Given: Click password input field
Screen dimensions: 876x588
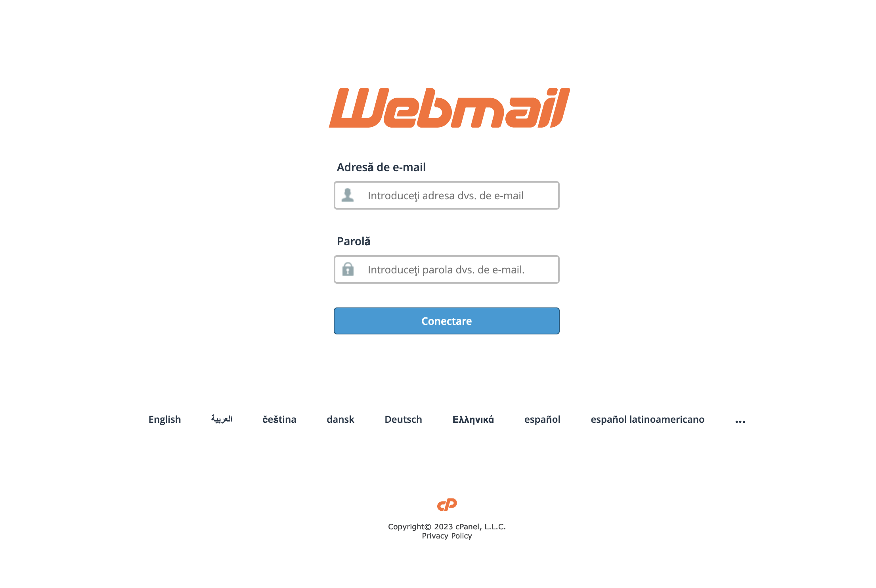Looking at the screenshot, I should pyautogui.click(x=447, y=269).
